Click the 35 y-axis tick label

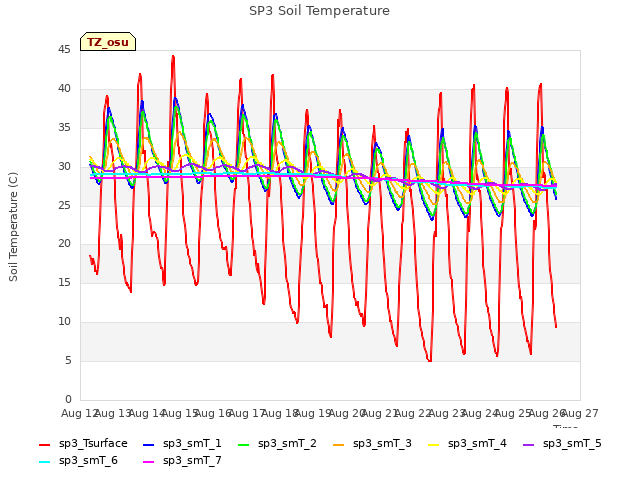[64, 128]
